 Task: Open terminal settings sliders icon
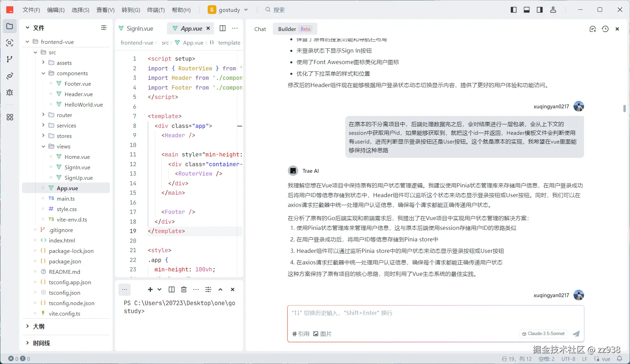click(208, 289)
